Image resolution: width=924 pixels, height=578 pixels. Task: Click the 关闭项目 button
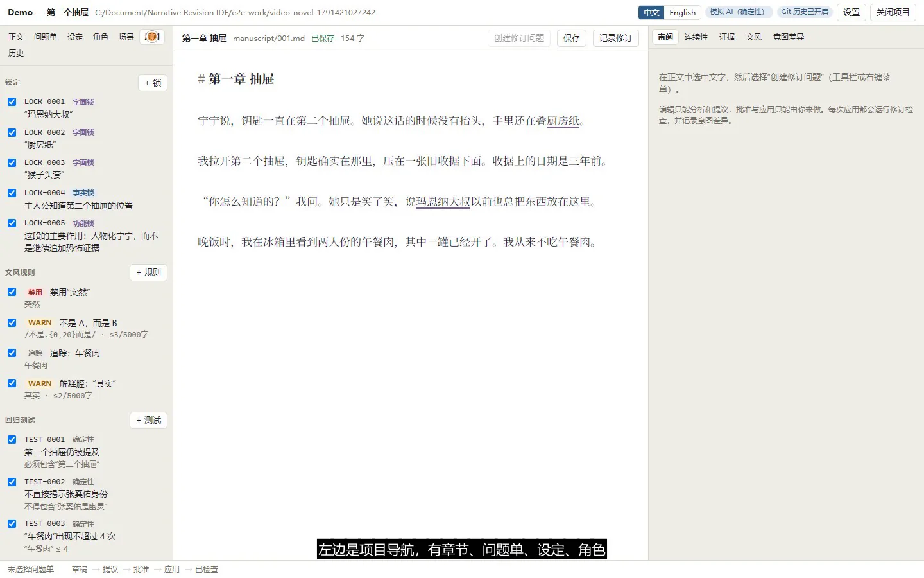(x=893, y=12)
